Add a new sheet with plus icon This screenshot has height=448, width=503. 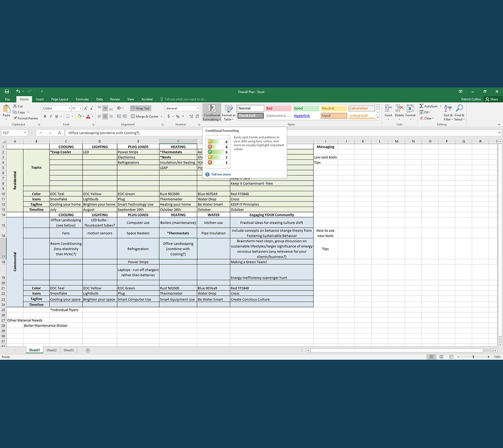click(88, 350)
